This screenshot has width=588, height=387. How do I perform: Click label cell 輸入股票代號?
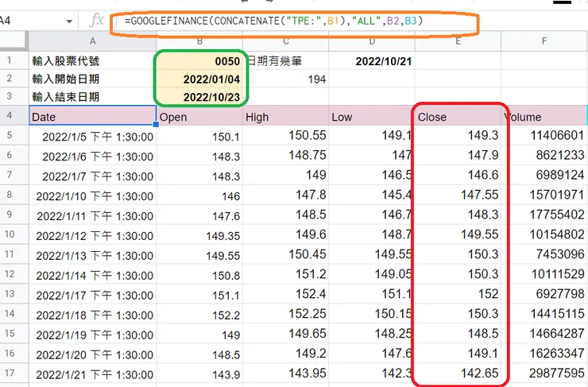(93, 60)
